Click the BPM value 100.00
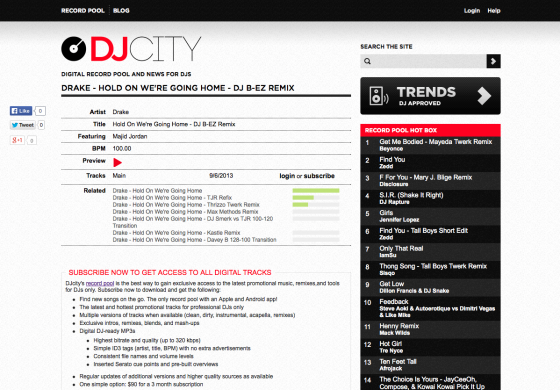 tap(122, 149)
